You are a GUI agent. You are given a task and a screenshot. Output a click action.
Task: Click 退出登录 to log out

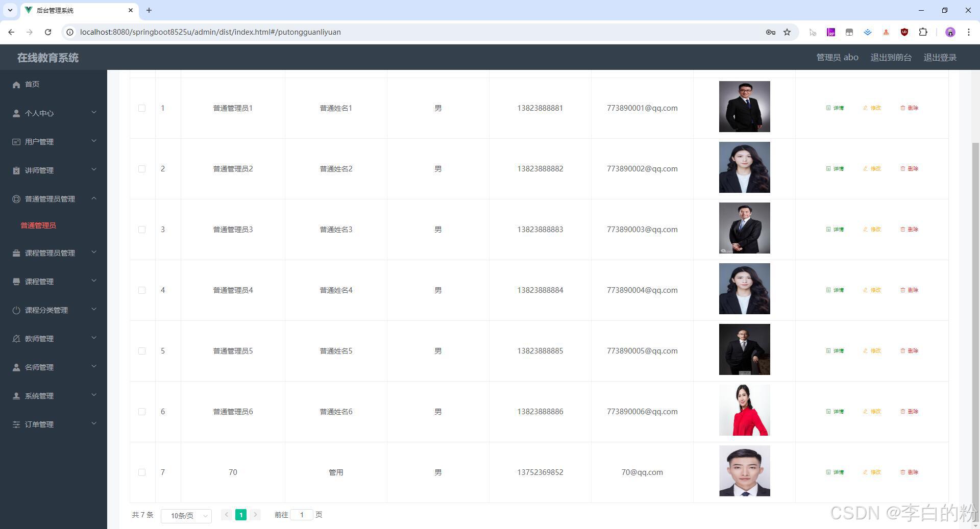[940, 58]
